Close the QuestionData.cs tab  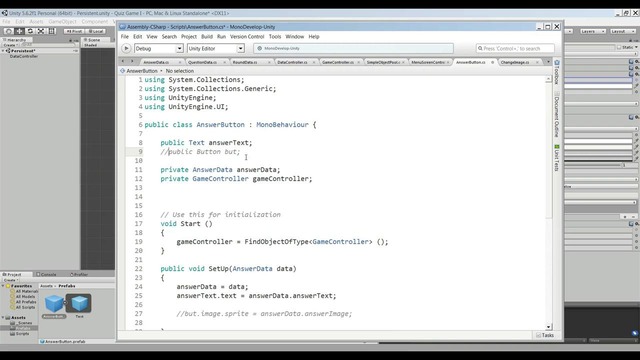[x=224, y=62]
